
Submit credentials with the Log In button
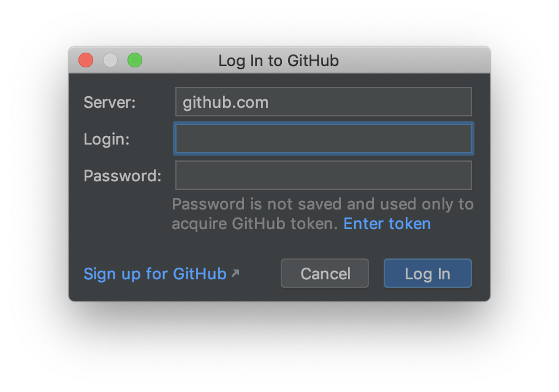pyautogui.click(x=427, y=273)
